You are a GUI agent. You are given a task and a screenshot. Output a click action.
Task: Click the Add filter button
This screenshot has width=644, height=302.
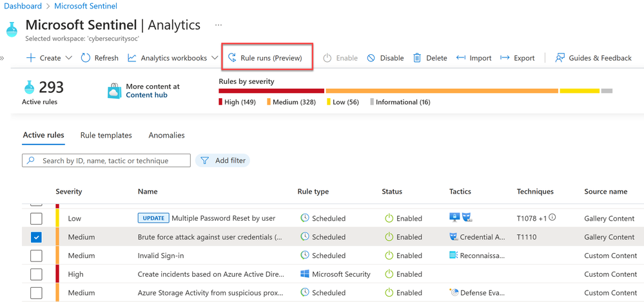tap(222, 161)
